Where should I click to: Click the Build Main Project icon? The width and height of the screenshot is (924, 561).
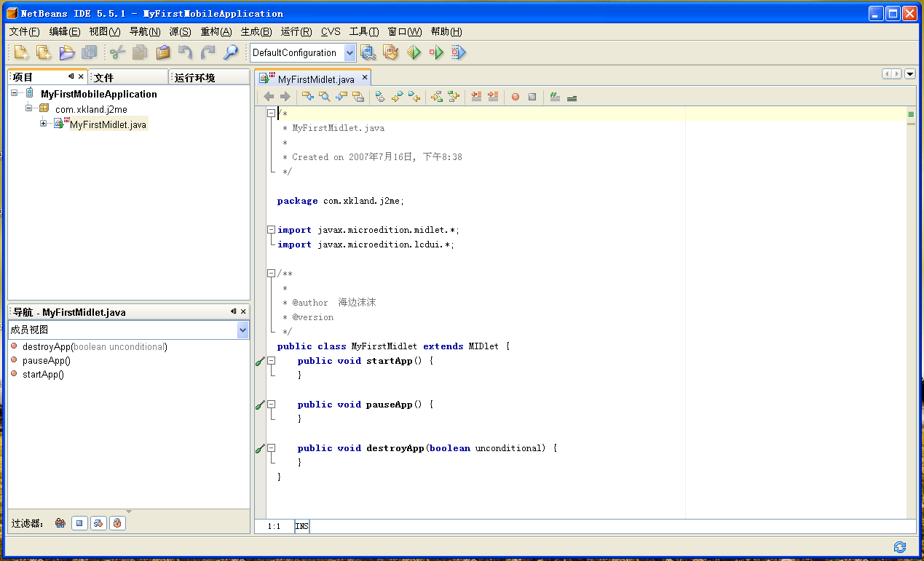368,52
